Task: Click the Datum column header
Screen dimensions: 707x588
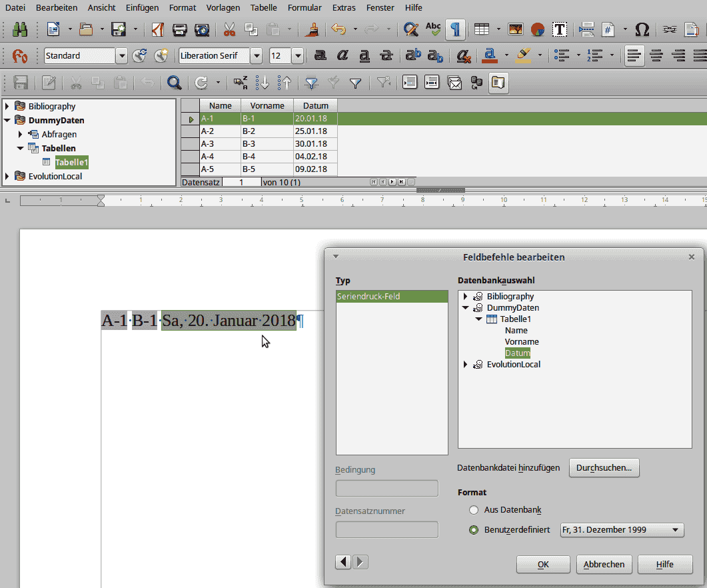Action: point(316,105)
